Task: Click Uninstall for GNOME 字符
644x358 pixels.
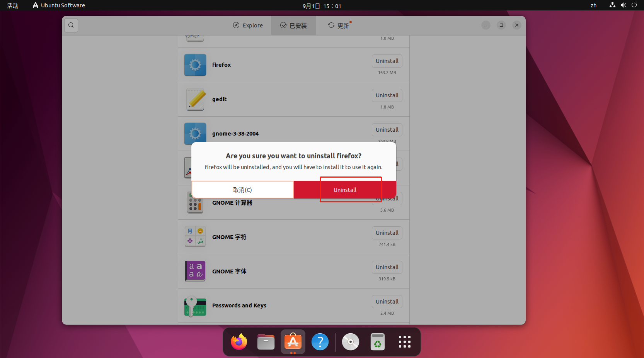Action: coord(387,233)
